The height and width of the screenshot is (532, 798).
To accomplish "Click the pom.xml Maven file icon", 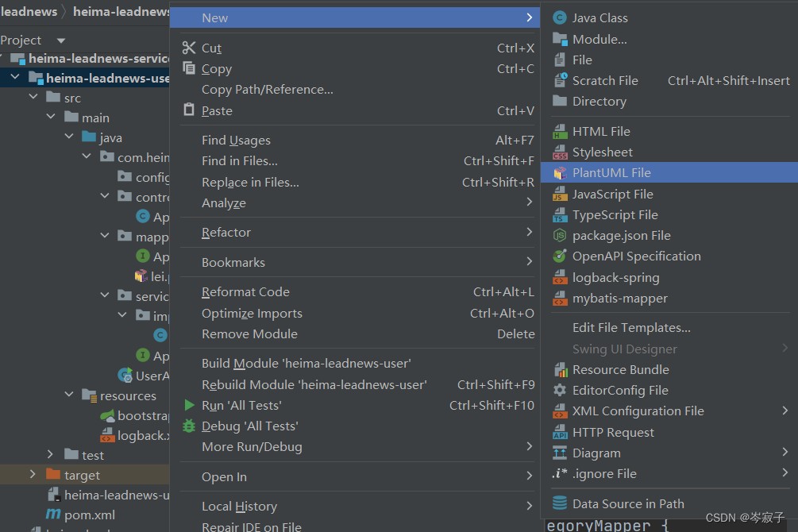I will (53, 515).
